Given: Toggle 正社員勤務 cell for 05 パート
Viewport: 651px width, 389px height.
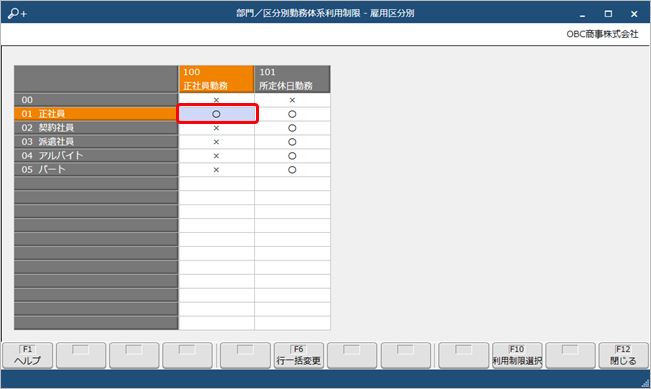Looking at the screenshot, I should 216,170.
